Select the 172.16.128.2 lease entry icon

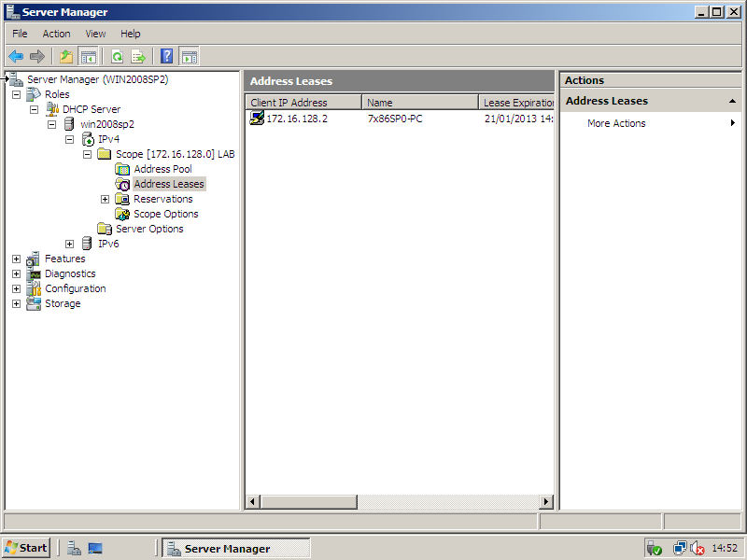pos(257,119)
